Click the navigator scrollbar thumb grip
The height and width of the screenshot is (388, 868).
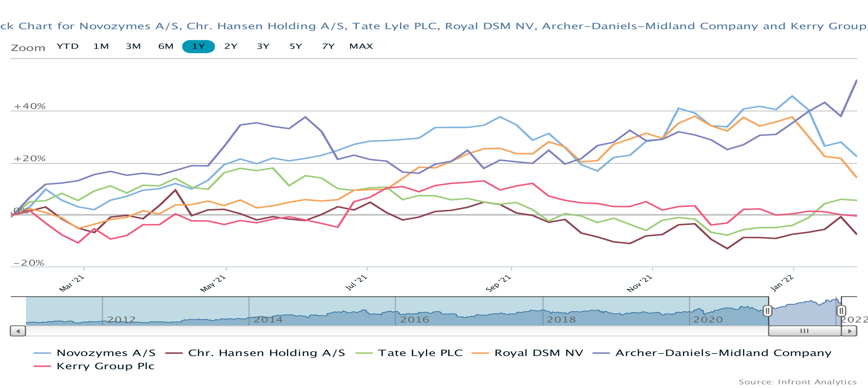point(804,331)
